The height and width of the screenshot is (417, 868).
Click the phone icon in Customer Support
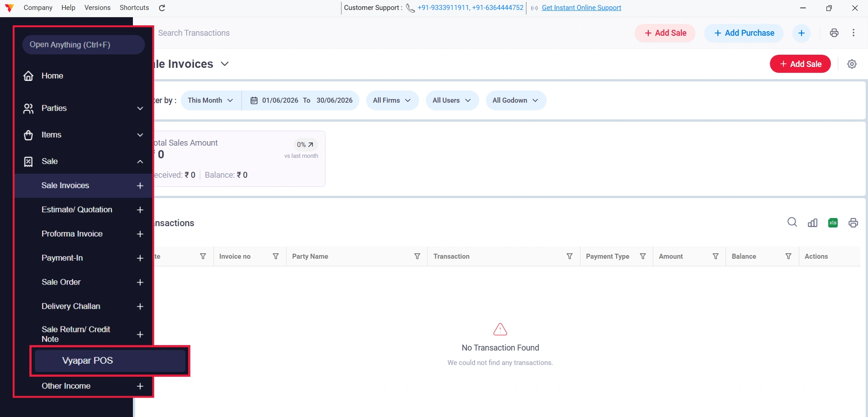click(x=410, y=8)
